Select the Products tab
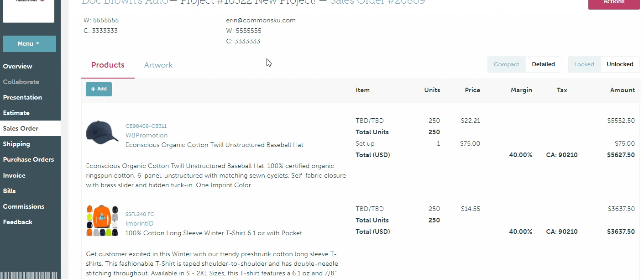 pyautogui.click(x=108, y=65)
